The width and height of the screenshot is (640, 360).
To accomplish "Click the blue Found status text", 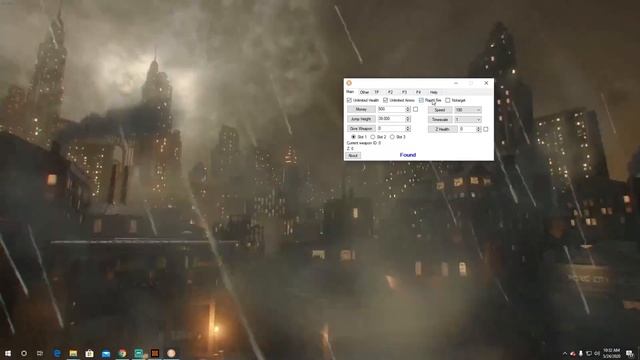I will 408,155.
